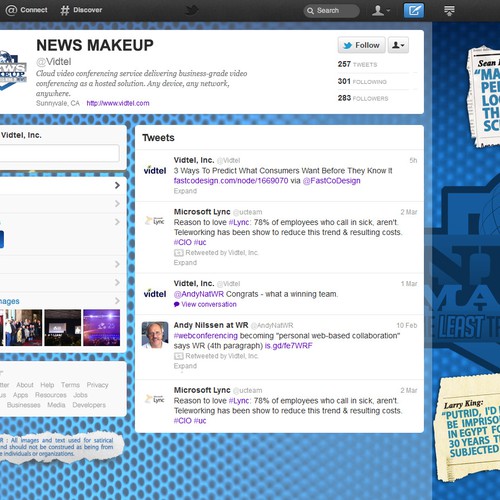Screen dimensions: 500x500
Task: Click the Lync avatar on first Microsoft Lync tweet
Action: (155, 221)
